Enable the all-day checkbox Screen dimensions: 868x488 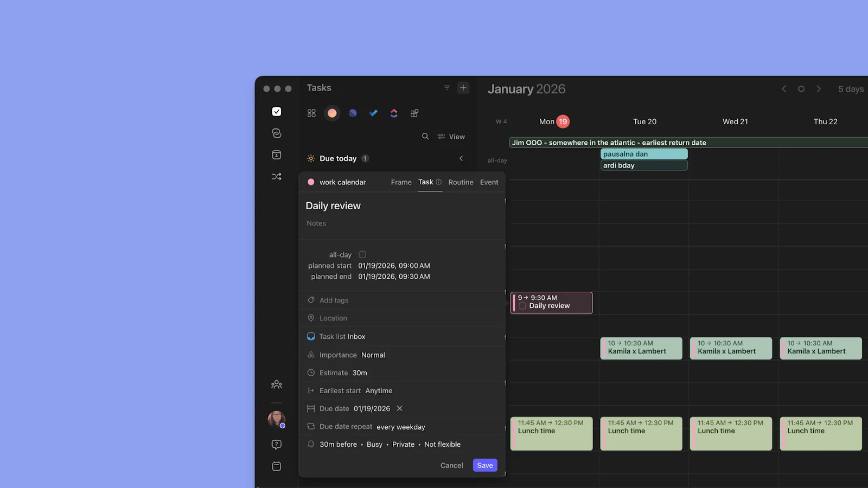362,254
